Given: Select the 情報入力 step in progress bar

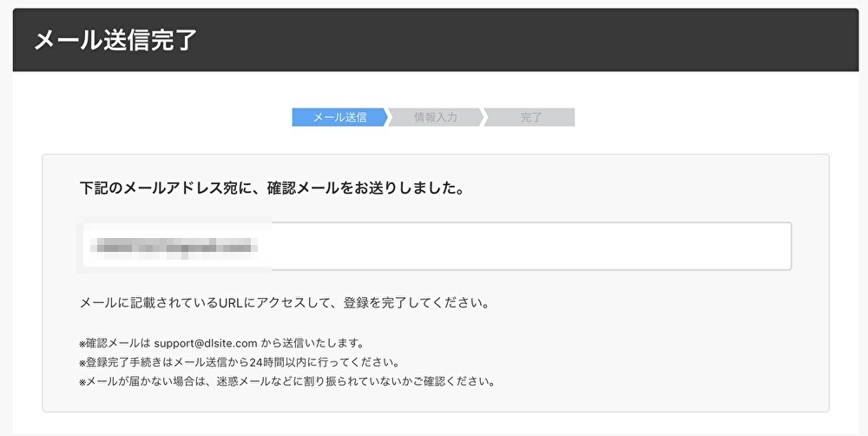Looking at the screenshot, I should (435, 117).
